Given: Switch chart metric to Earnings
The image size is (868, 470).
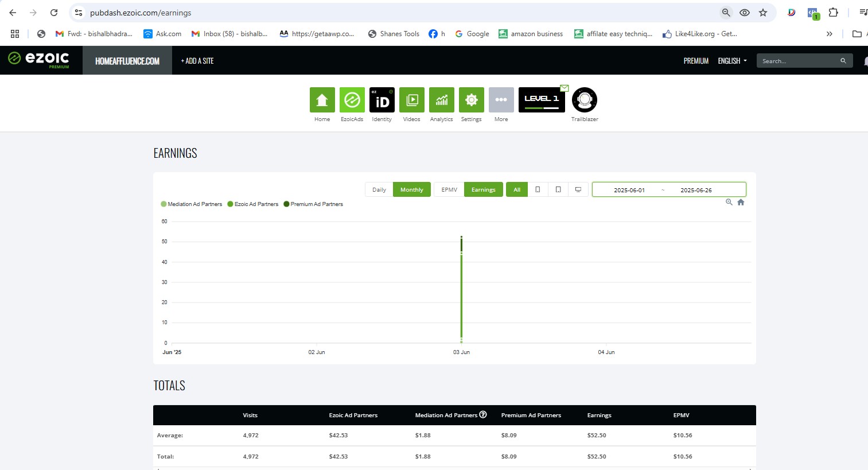Looking at the screenshot, I should click(484, 189).
